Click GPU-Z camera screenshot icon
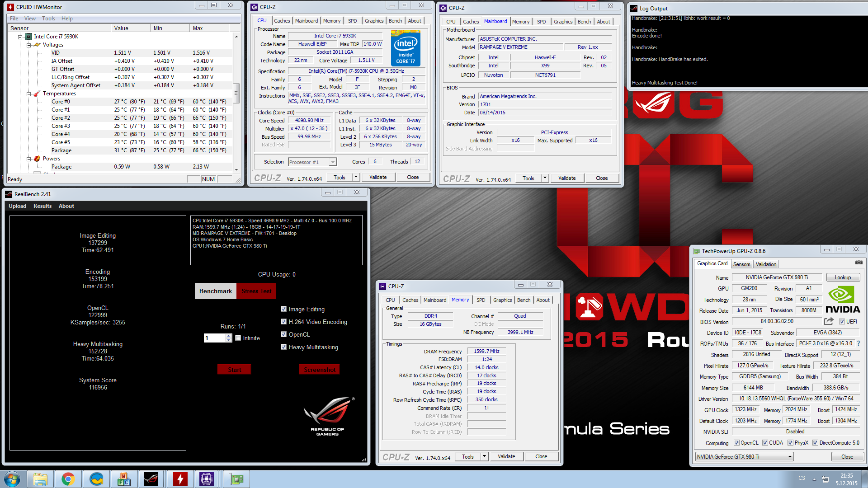This screenshot has width=868, height=488. [859, 263]
